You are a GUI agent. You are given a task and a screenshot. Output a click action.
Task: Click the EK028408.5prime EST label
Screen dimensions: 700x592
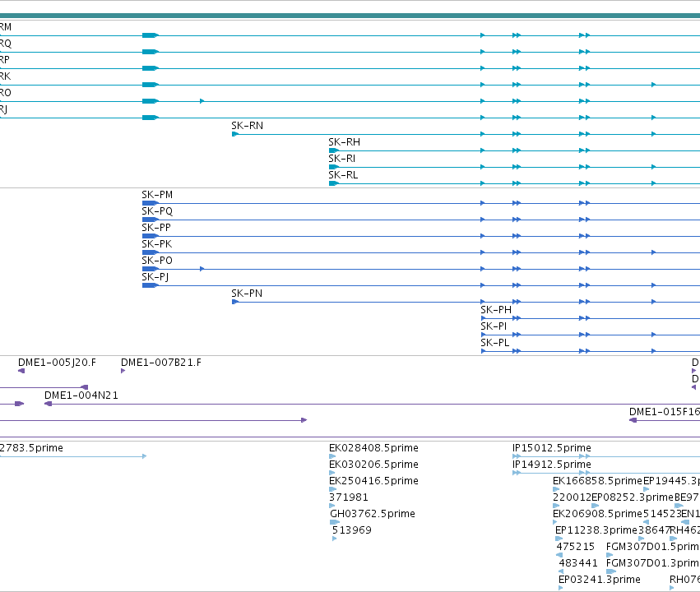click(373, 448)
